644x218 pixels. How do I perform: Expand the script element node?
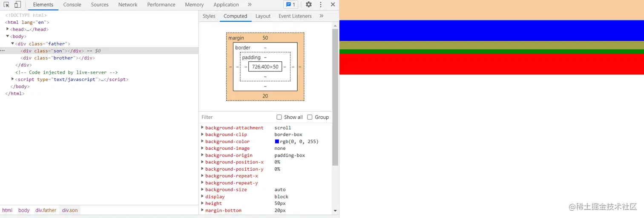(x=13, y=79)
